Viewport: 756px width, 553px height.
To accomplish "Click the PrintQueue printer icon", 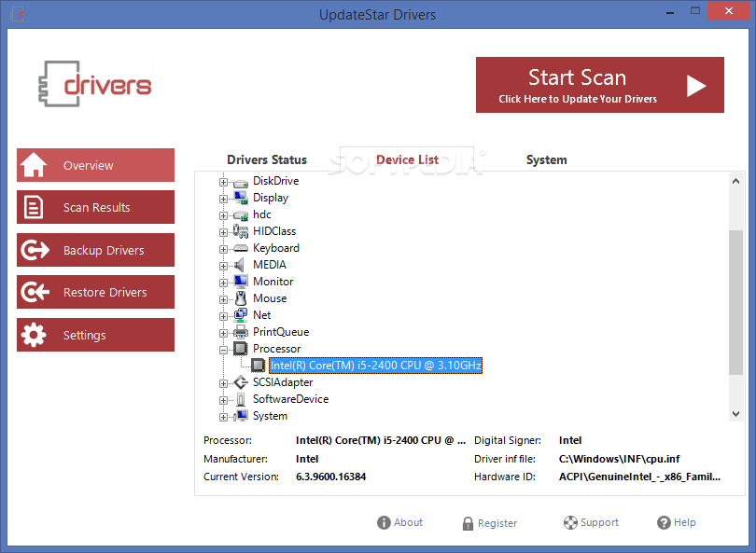I will click(241, 332).
